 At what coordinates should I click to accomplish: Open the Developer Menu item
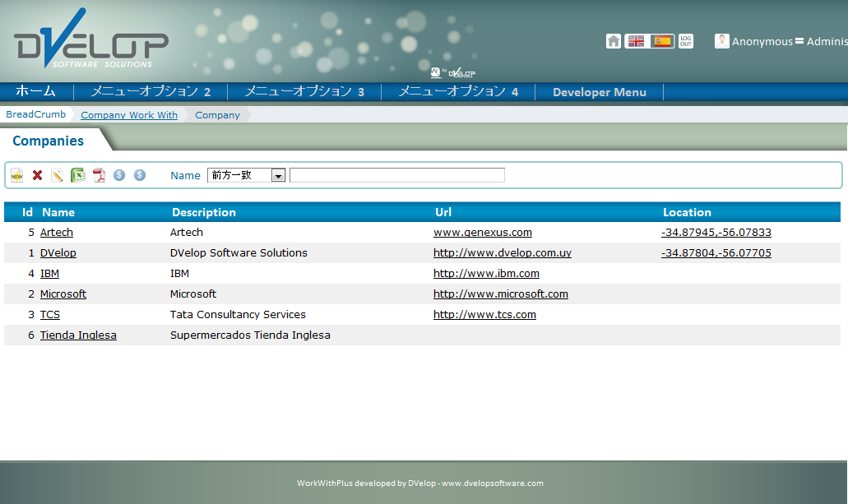point(599,92)
